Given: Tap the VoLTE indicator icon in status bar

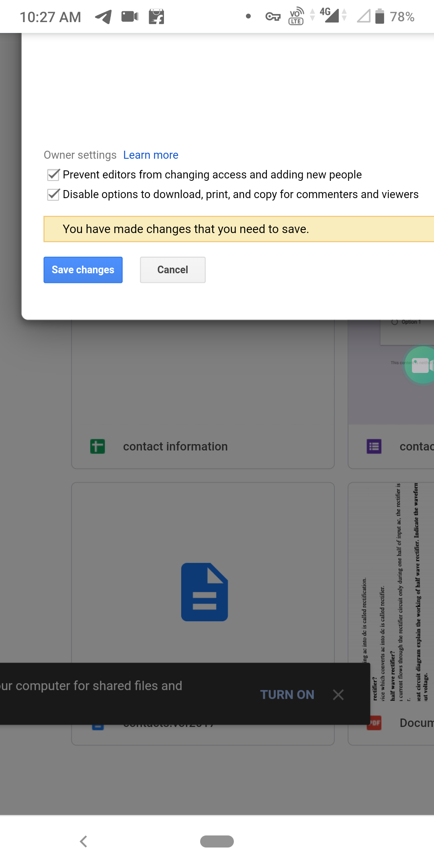Looking at the screenshot, I should pyautogui.click(x=296, y=16).
